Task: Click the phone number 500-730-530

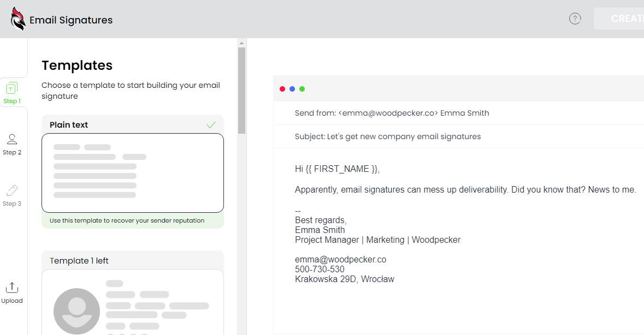Action: pos(320,270)
